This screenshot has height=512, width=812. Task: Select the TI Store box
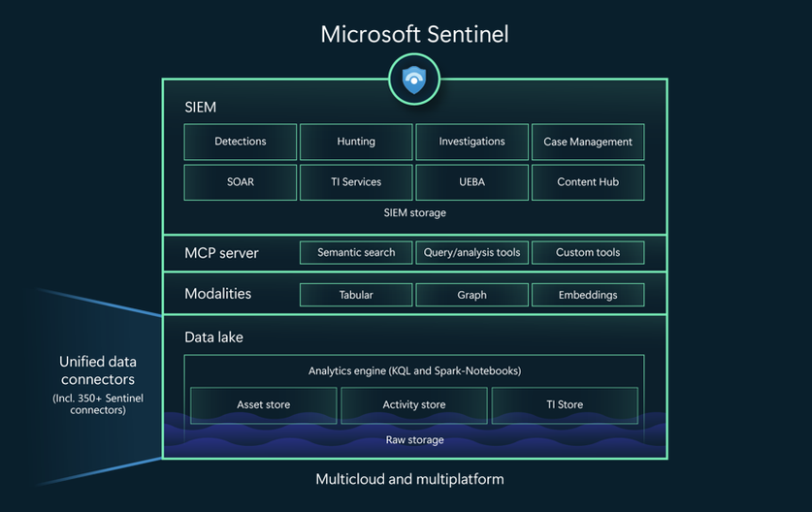[x=565, y=405]
